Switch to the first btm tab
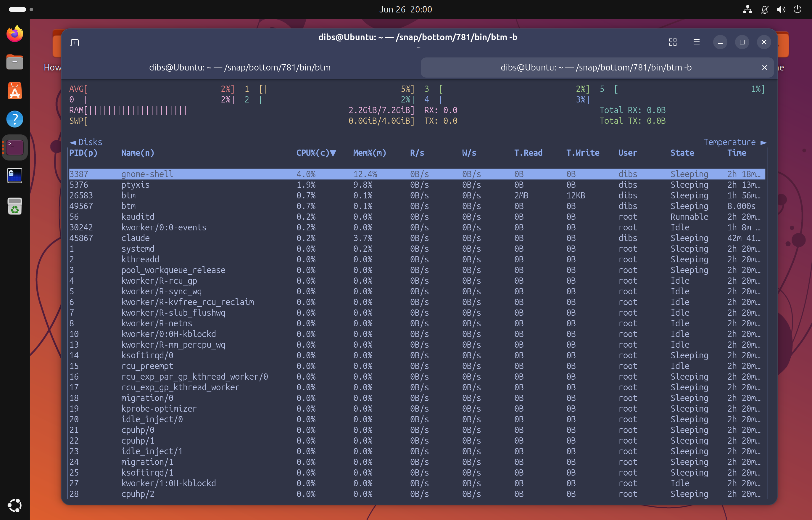Image resolution: width=812 pixels, height=520 pixels. (240, 68)
